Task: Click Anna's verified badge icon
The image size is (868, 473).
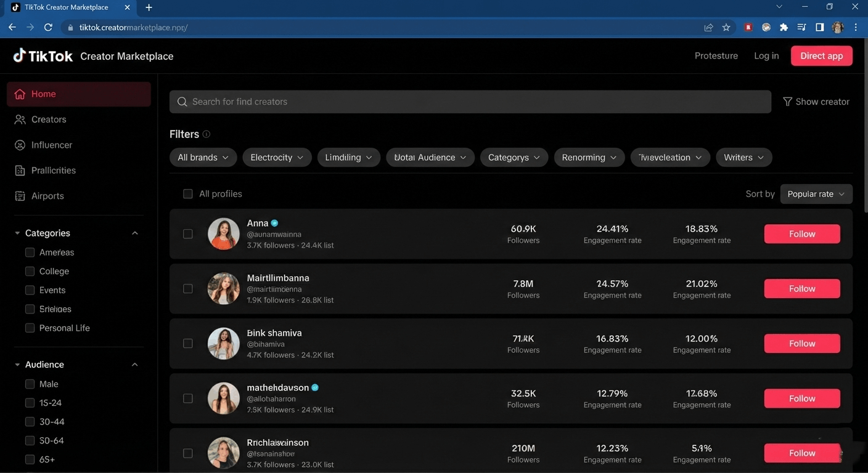Action: tap(275, 223)
